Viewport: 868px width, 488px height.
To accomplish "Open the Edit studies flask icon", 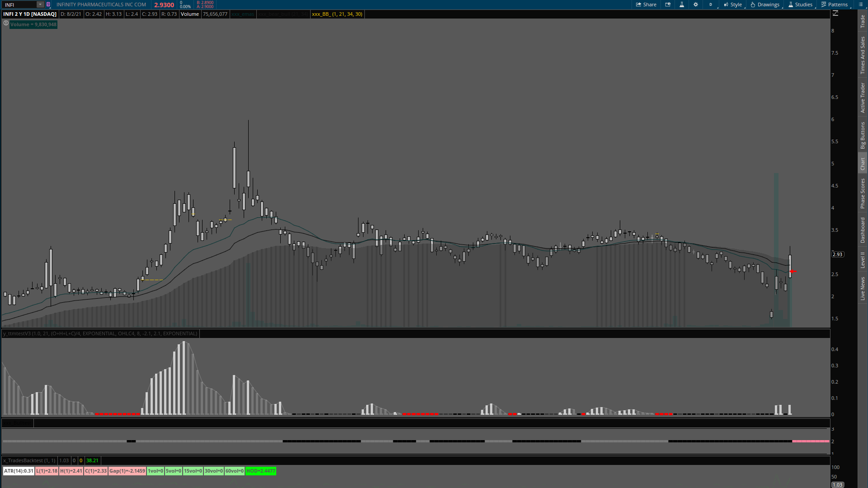I will tap(682, 5).
